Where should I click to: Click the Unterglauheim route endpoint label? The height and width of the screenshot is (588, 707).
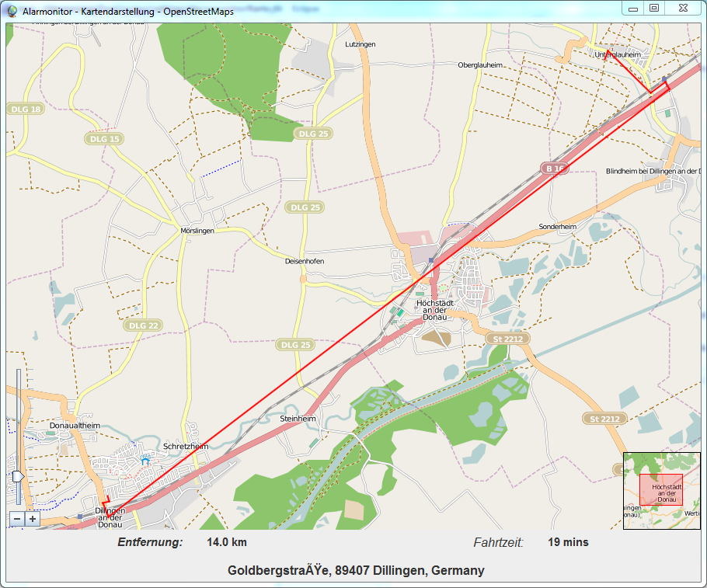pyautogui.click(x=618, y=55)
